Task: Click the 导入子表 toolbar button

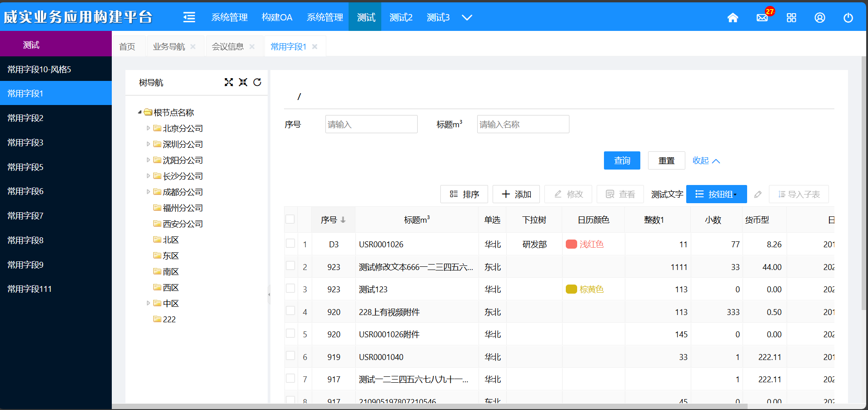Action: coord(799,194)
